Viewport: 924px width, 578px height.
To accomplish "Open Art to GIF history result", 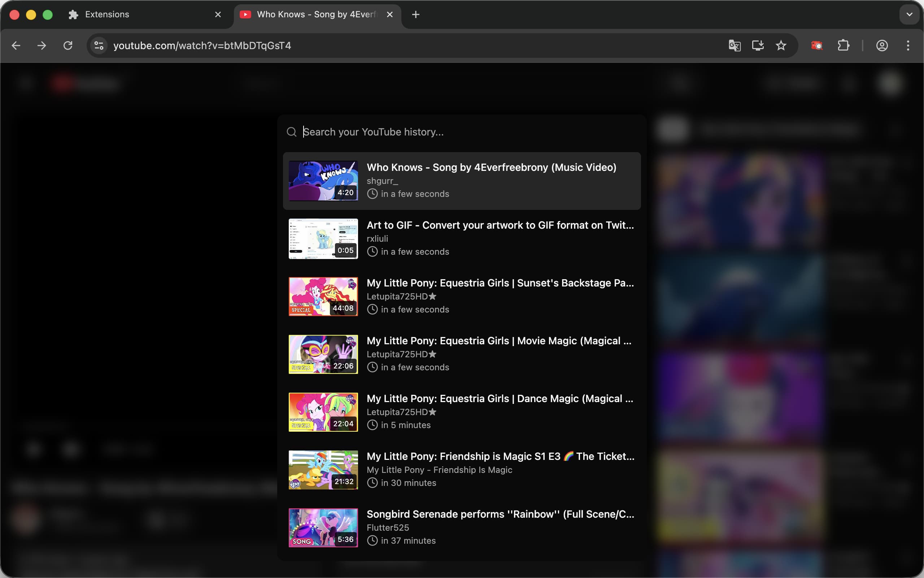I will pos(462,238).
